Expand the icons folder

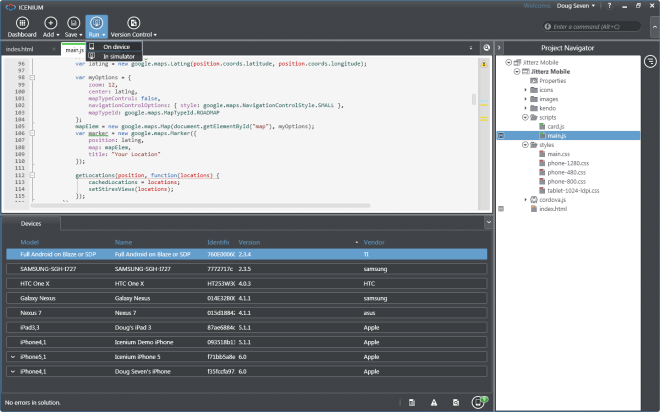pyautogui.click(x=526, y=90)
